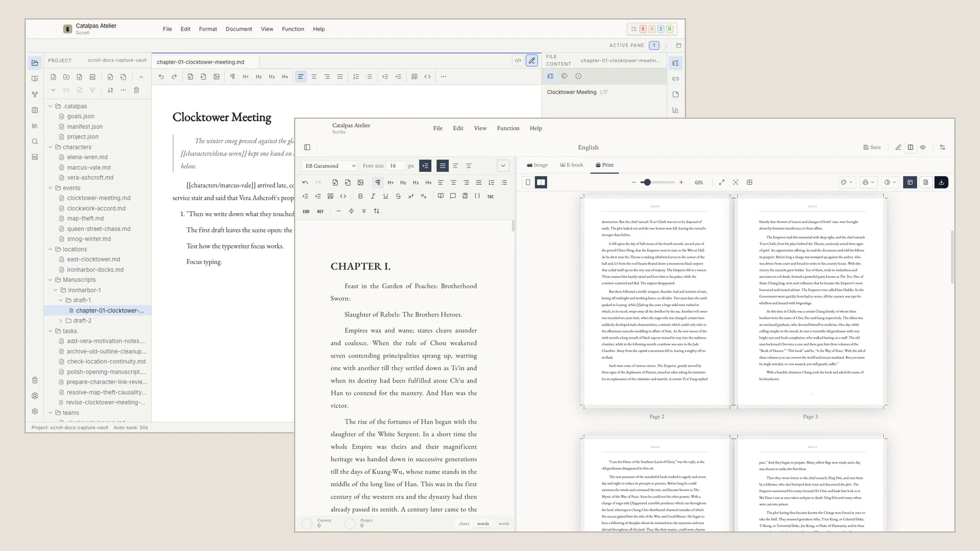Switch to Image tab in preview

coord(538,165)
